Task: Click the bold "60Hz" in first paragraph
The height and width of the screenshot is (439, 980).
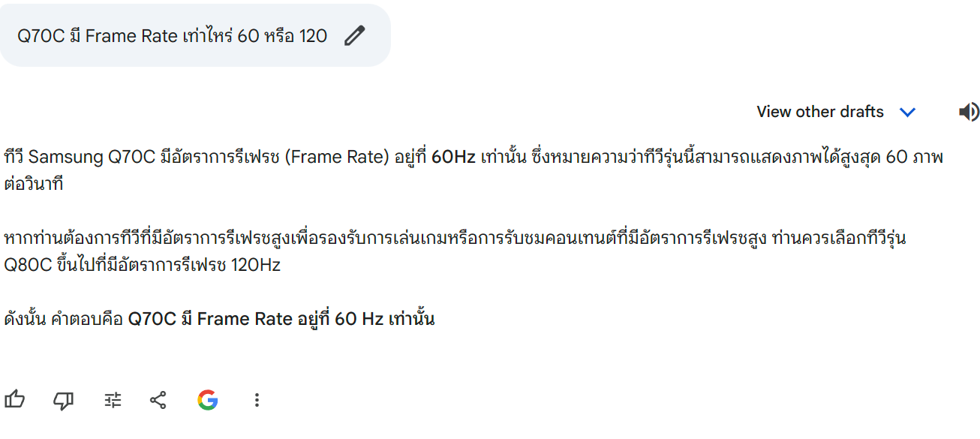Action: click(454, 158)
